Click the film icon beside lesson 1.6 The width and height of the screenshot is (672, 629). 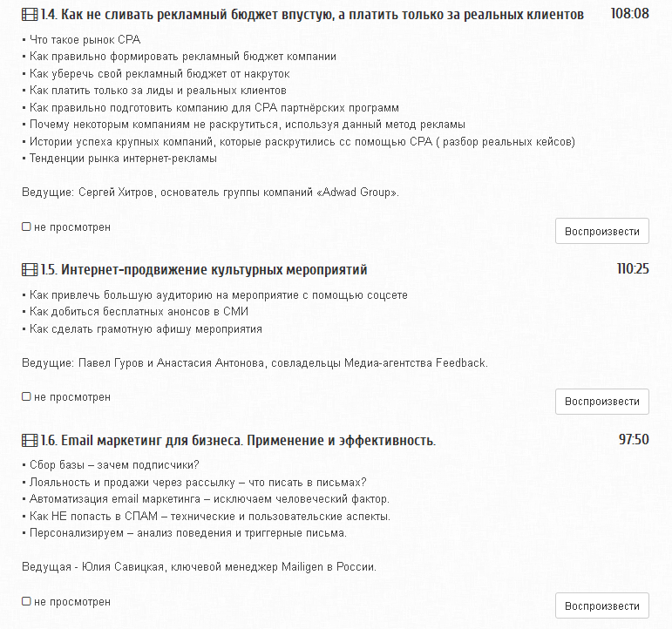30,441
